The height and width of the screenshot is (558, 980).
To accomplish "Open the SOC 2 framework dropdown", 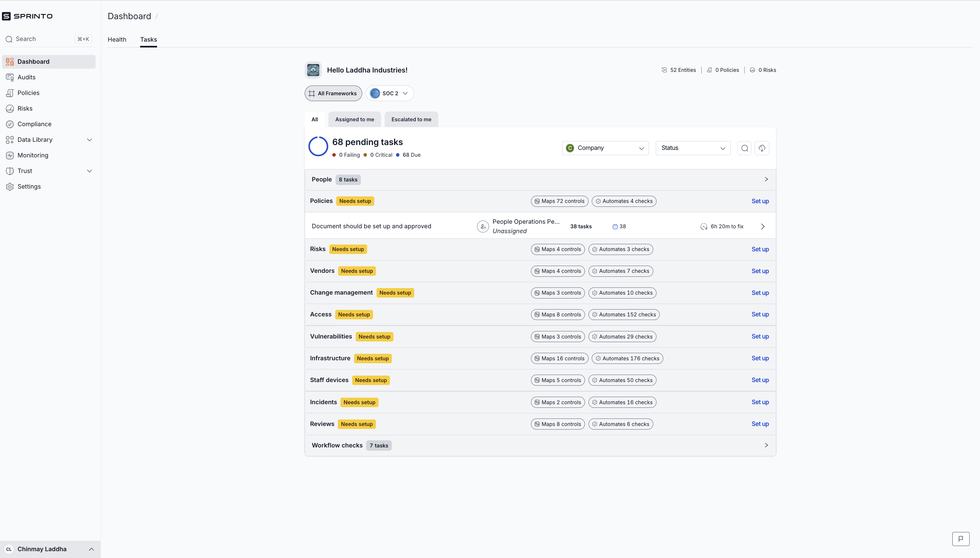I will [390, 94].
